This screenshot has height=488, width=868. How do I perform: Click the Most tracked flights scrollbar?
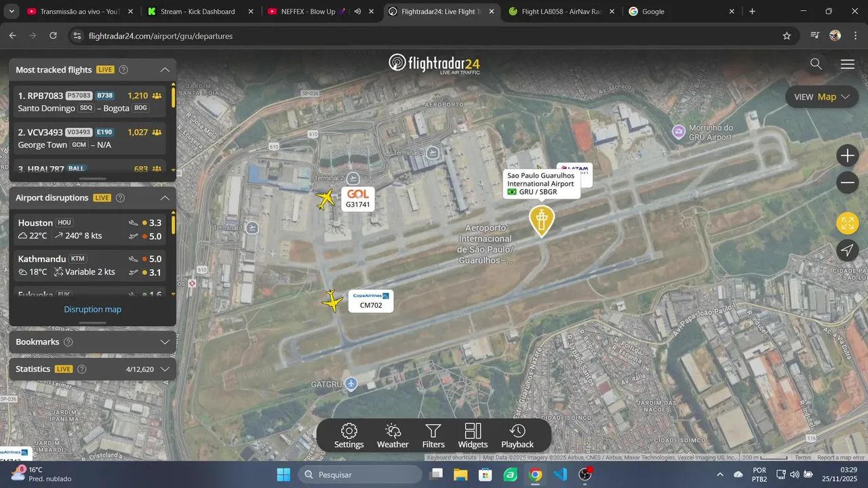click(x=173, y=98)
